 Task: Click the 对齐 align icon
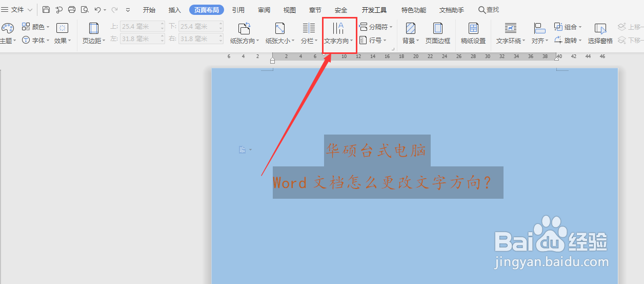(x=539, y=28)
